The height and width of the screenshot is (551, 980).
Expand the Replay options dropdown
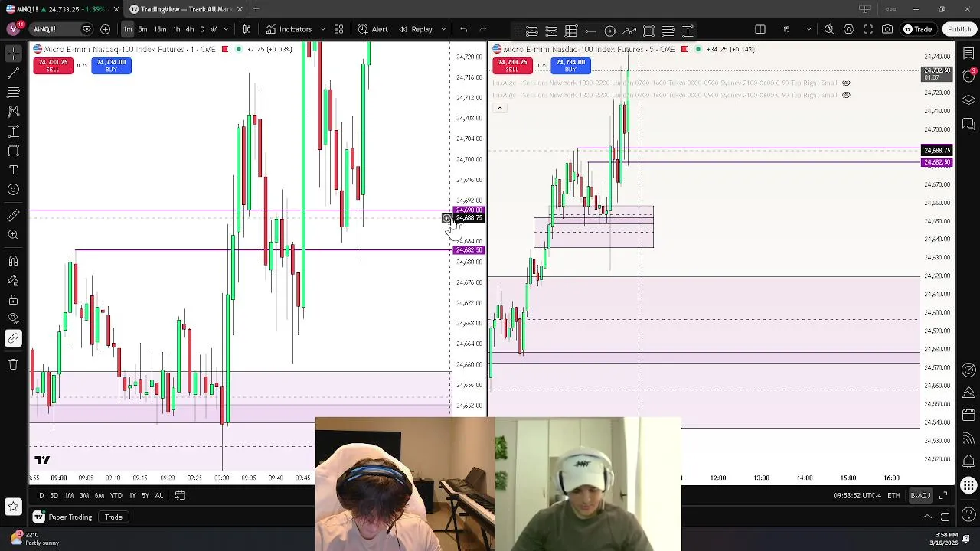442,29
